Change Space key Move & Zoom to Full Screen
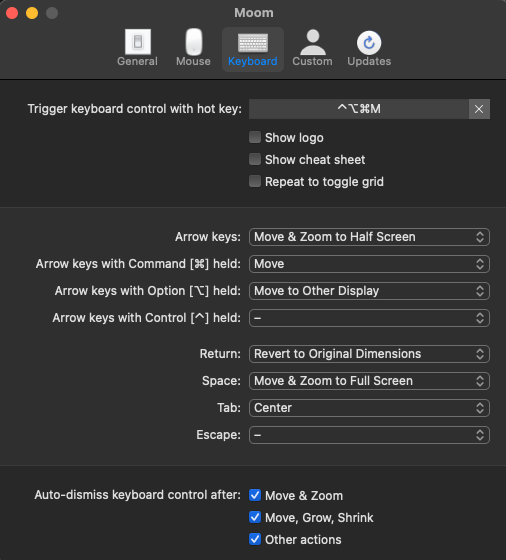 [x=369, y=381]
